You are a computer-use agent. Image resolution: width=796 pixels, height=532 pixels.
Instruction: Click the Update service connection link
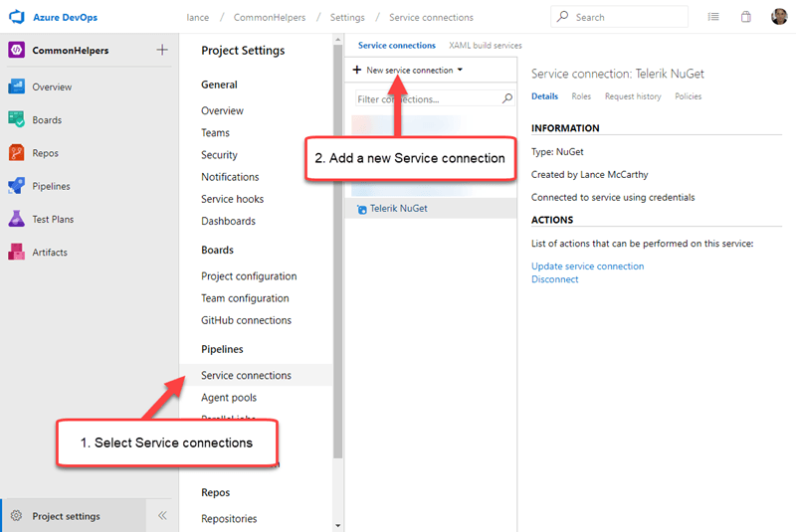pyautogui.click(x=587, y=266)
